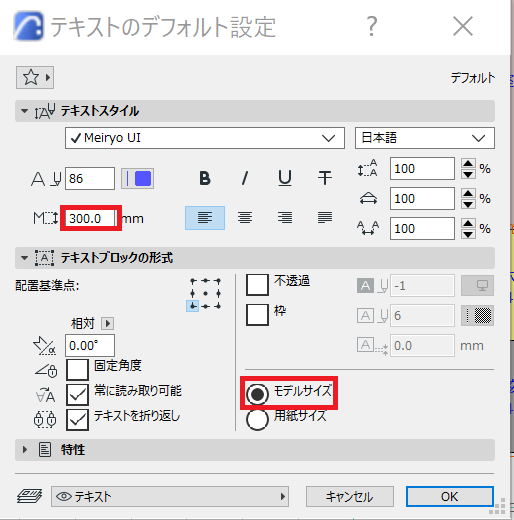Uncheck 常に読み取り可能 always readable

(77, 394)
